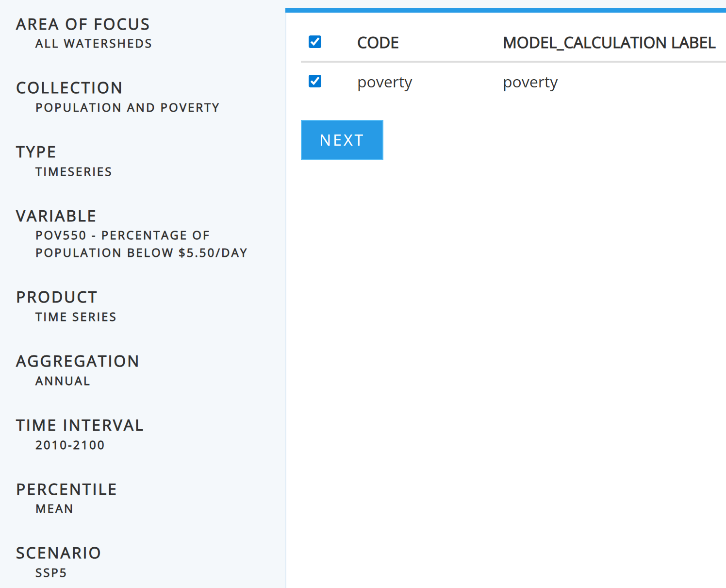Image resolution: width=726 pixels, height=588 pixels.
Task: Click the MODEL_CALCULATION LABEL column header
Action: tap(609, 43)
